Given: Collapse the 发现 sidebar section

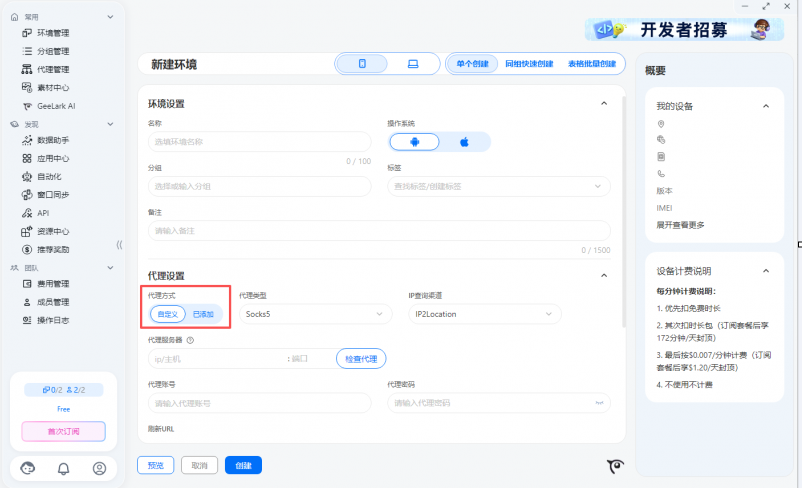Looking at the screenshot, I should 110,124.
